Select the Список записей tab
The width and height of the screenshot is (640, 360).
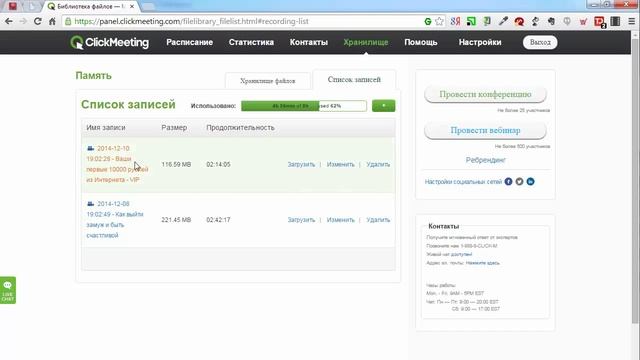pyautogui.click(x=354, y=80)
